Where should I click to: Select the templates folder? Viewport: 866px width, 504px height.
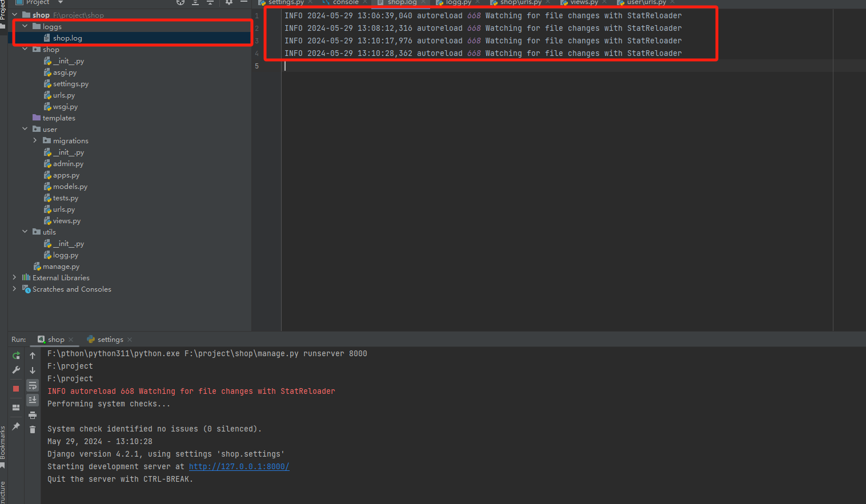[x=59, y=118]
